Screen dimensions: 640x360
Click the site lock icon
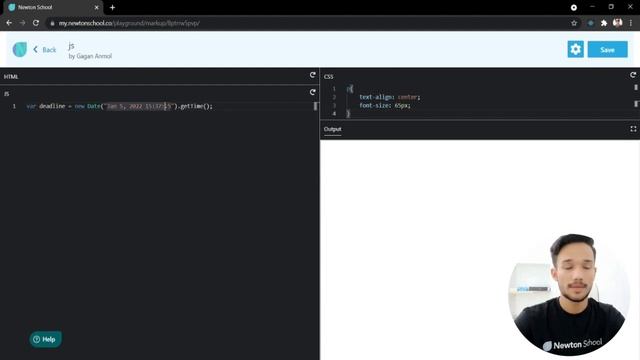[52, 23]
